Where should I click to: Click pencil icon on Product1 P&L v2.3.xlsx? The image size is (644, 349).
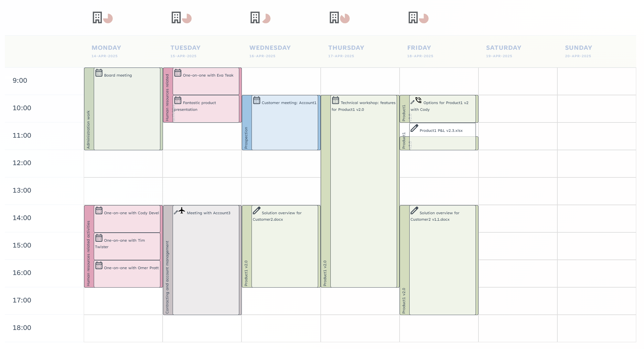click(414, 128)
